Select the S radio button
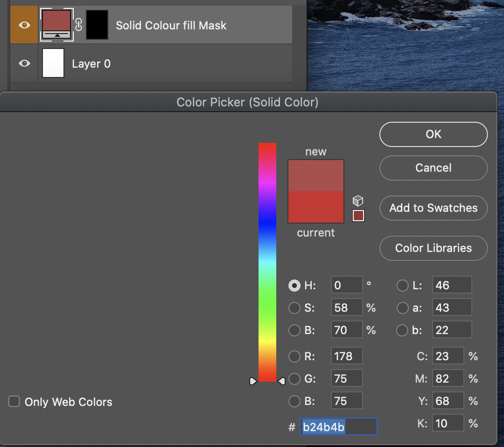This screenshot has width=504, height=447. pos(294,308)
